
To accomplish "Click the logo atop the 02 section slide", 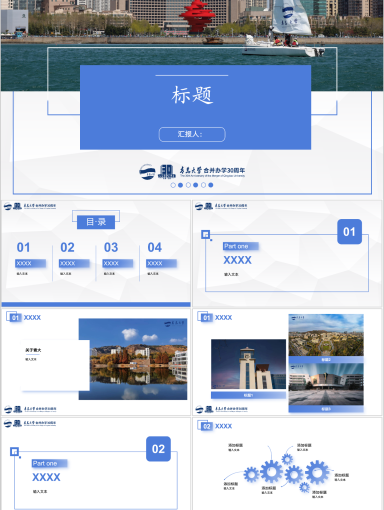I will click(x=30, y=424).
